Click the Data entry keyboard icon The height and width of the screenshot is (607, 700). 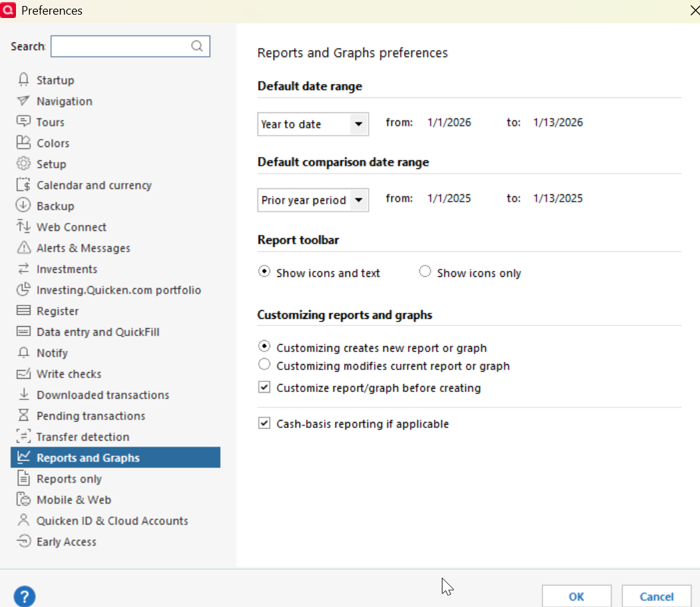(24, 331)
